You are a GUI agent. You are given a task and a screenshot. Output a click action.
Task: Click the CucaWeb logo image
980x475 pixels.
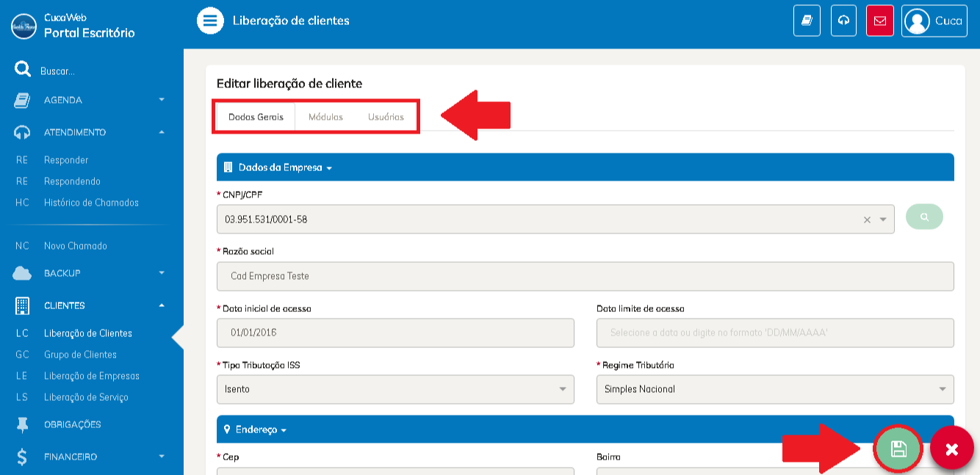click(x=24, y=26)
